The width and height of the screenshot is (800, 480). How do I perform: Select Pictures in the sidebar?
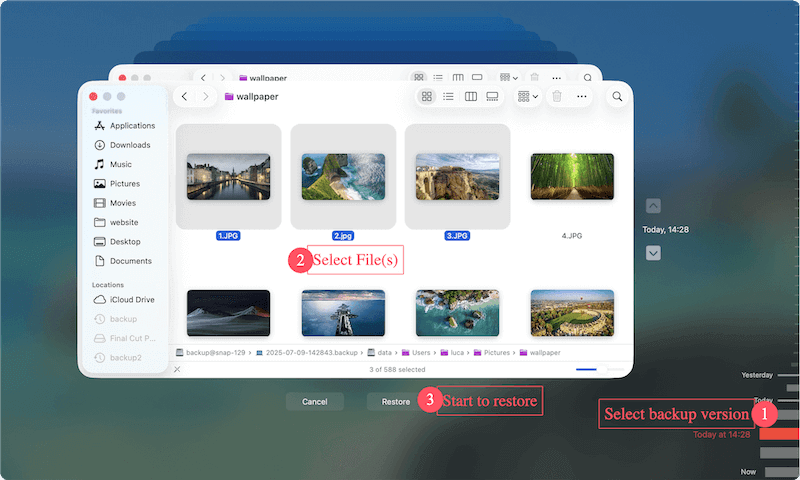125,184
